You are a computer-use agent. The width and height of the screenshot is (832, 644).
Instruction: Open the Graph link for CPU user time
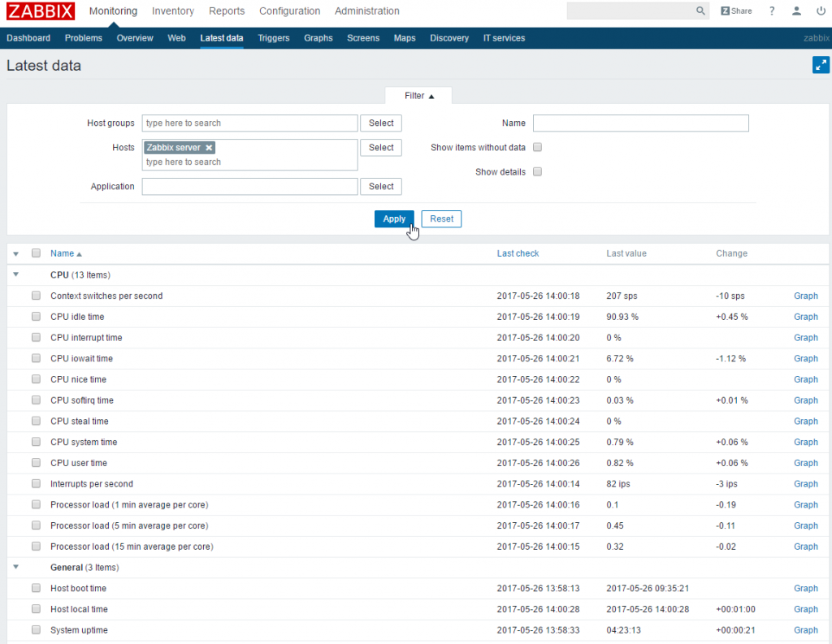(x=805, y=463)
